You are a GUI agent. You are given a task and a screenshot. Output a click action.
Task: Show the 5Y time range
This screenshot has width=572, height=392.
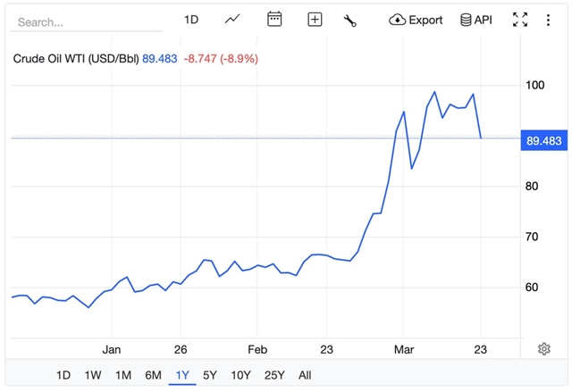point(210,375)
